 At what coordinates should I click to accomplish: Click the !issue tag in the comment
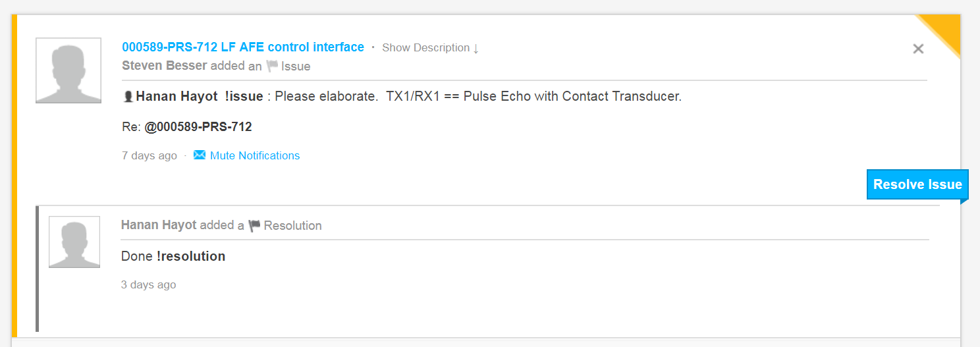click(244, 96)
